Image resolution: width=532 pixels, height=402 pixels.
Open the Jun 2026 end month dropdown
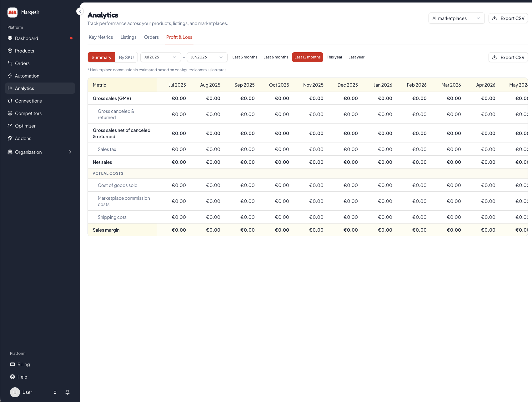pos(207,57)
